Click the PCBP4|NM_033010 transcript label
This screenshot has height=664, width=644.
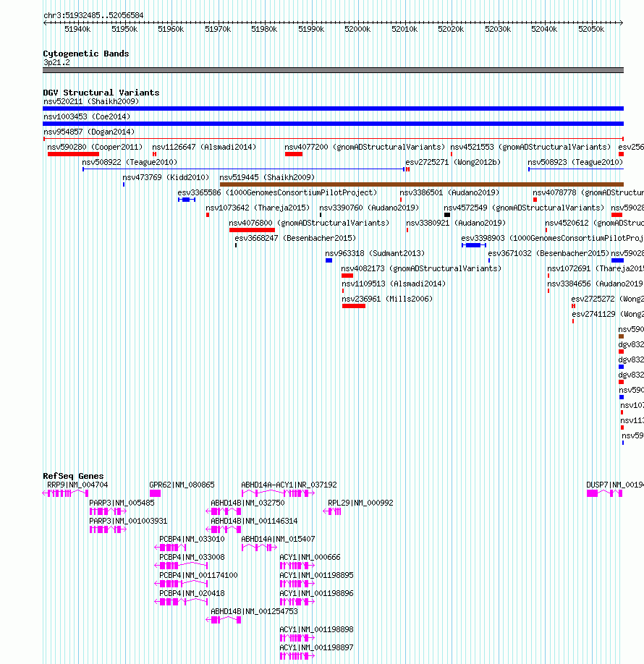click(x=192, y=540)
